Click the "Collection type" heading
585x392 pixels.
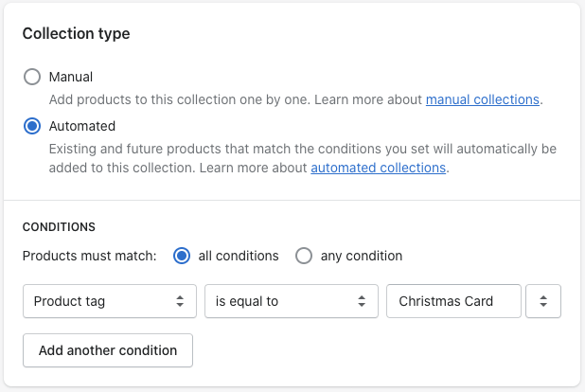pyautogui.click(x=77, y=34)
